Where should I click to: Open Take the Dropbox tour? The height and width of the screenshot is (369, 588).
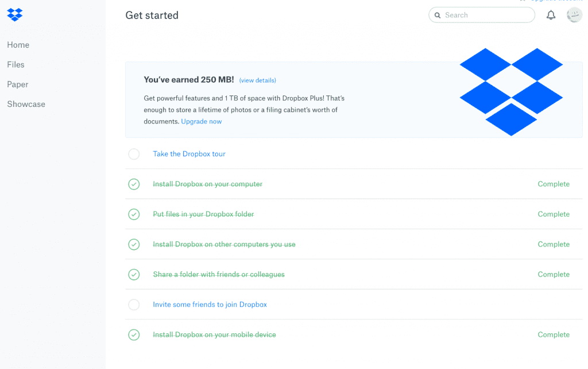click(x=189, y=154)
